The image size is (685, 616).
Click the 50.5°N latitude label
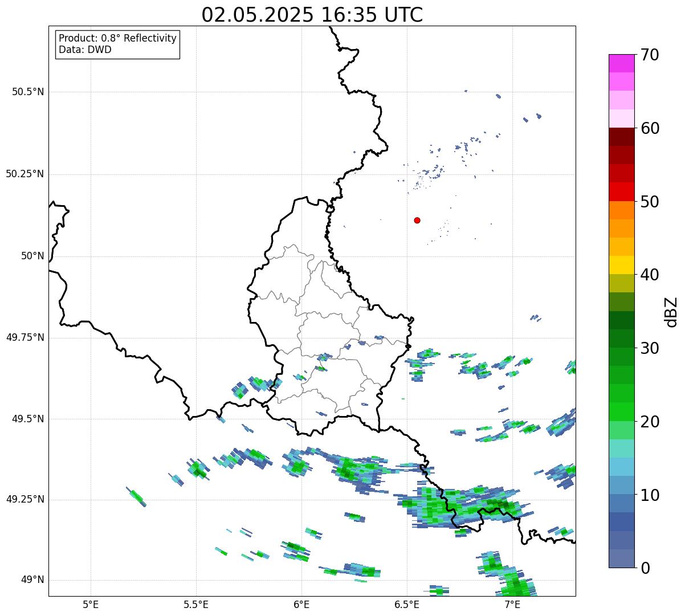28,92
